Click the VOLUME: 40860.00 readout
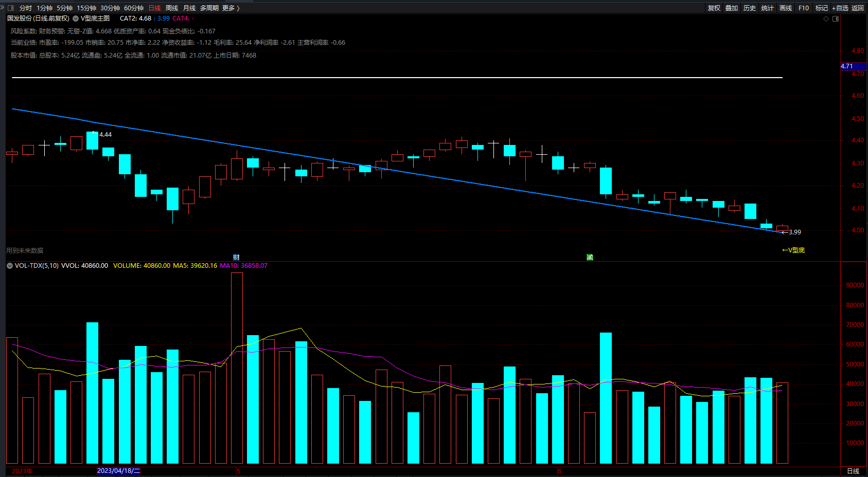The width and height of the screenshot is (868, 477). click(x=141, y=266)
